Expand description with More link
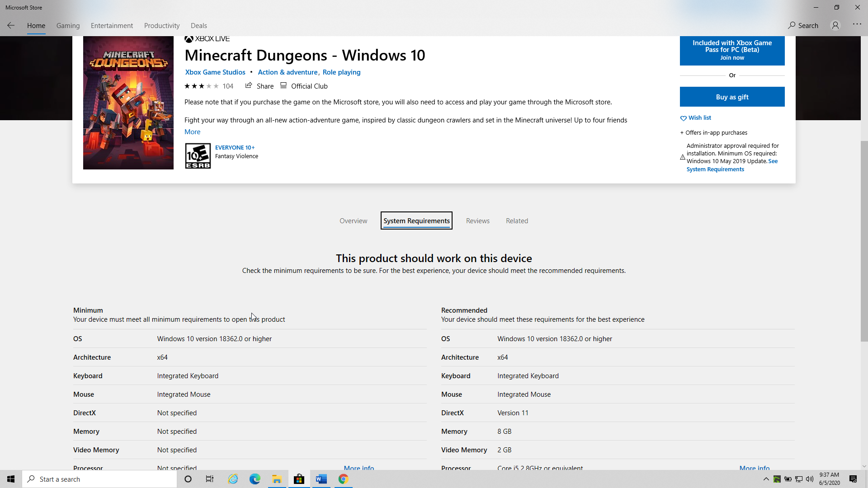 click(x=192, y=132)
